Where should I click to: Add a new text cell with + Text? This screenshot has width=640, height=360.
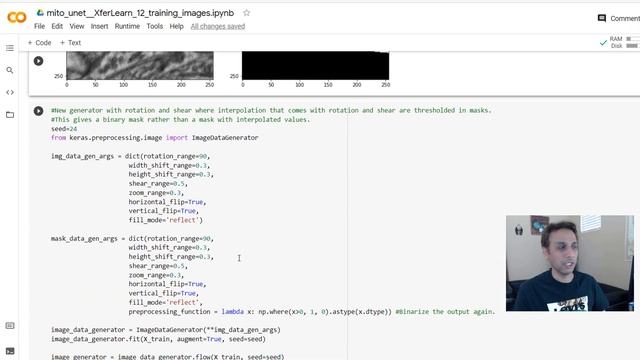pyautogui.click(x=71, y=42)
